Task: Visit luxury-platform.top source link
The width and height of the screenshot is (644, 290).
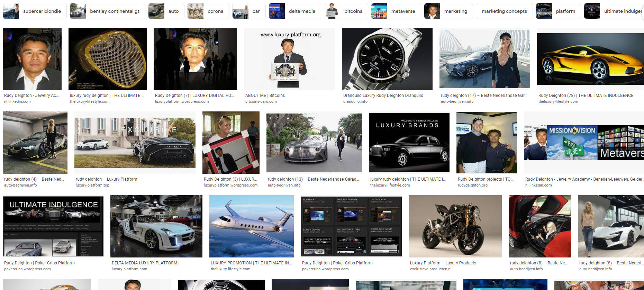Action: (x=92, y=185)
